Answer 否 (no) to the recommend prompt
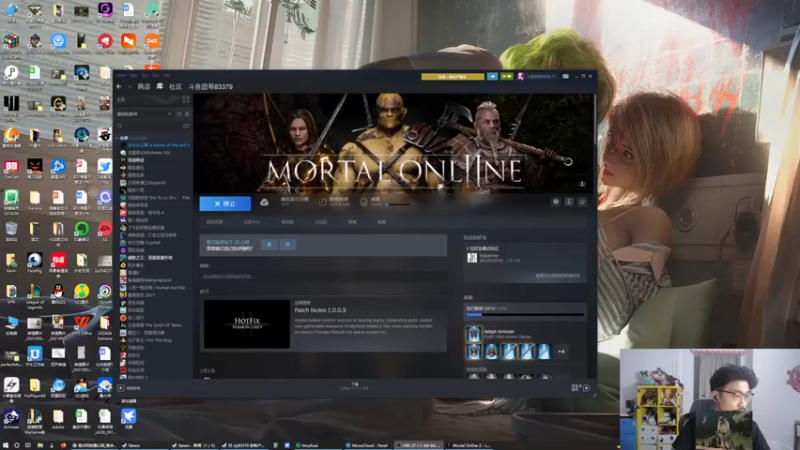The image size is (800, 450). 287,245
